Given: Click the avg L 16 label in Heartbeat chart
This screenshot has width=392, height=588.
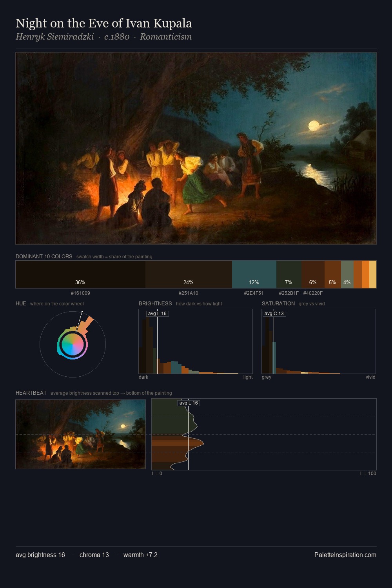Looking at the screenshot, I should (189, 403).
